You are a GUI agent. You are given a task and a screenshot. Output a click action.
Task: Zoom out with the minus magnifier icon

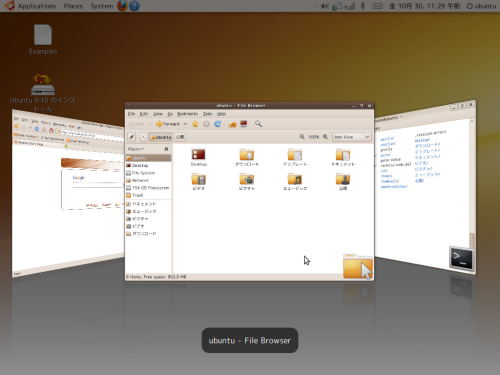coord(302,137)
